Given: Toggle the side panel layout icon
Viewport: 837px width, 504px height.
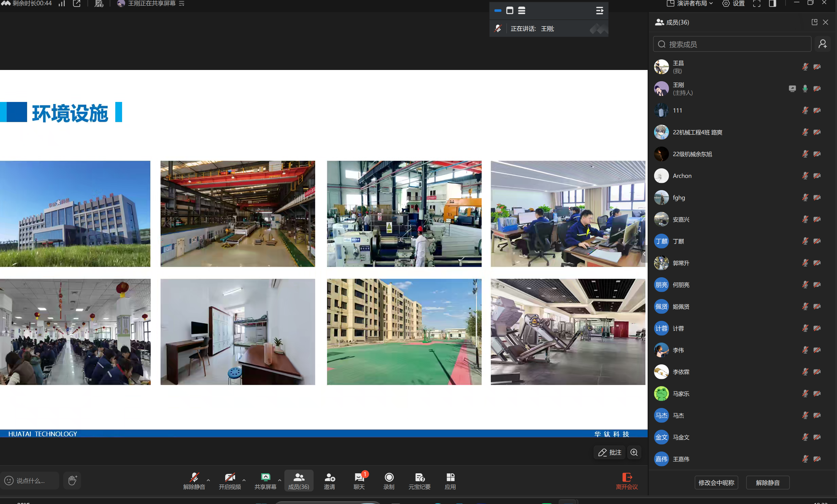Looking at the screenshot, I should click(773, 4).
